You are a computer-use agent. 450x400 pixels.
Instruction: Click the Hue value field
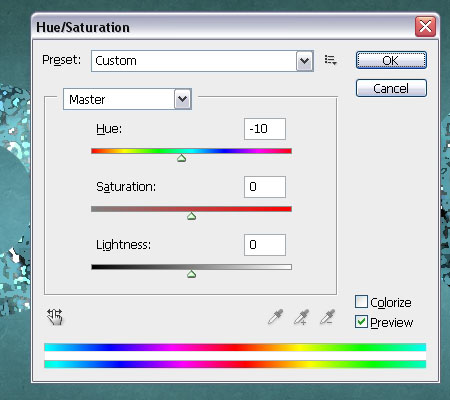tap(265, 129)
